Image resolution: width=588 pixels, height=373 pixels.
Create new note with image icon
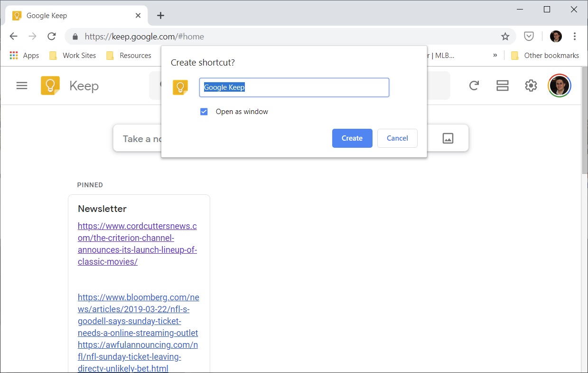coord(448,138)
